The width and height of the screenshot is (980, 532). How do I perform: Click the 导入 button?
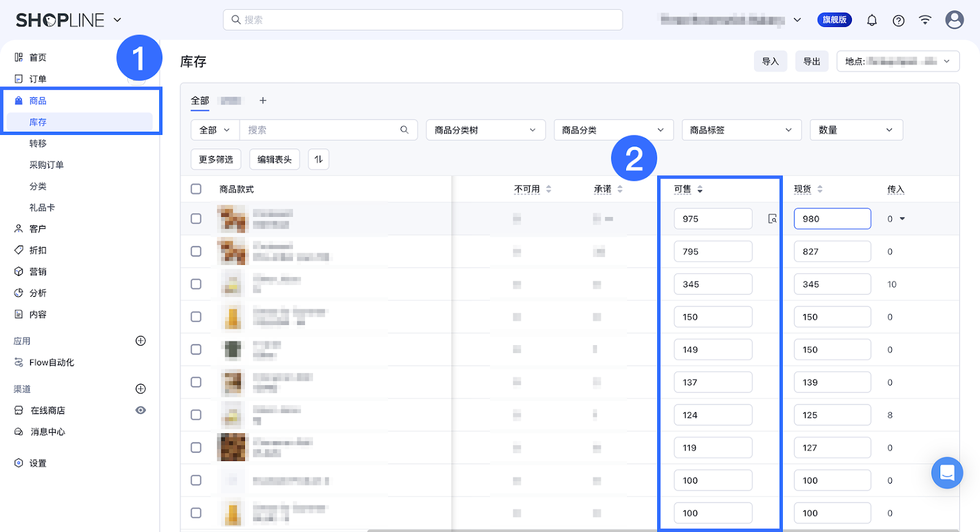[770, 61]
